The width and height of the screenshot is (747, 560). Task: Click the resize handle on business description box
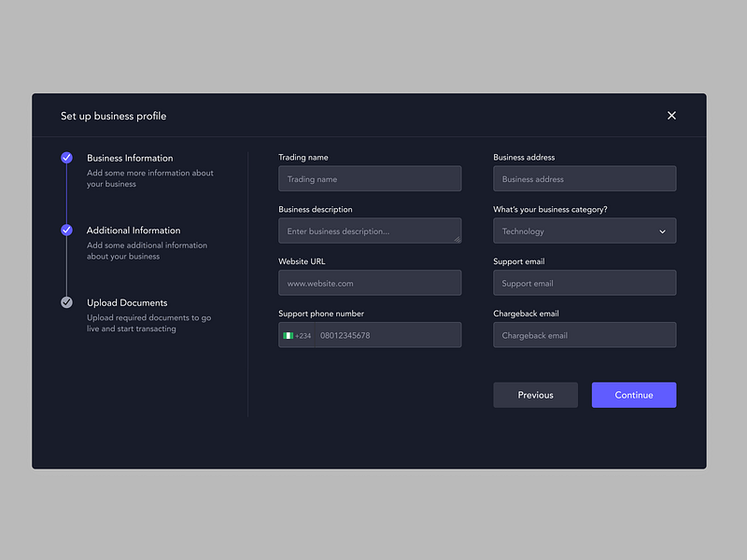458,241
